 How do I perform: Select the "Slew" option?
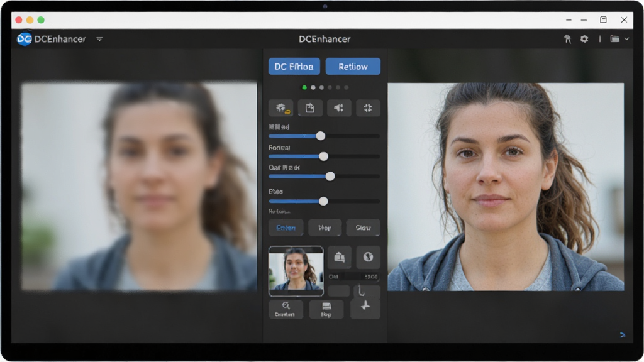click(363, 228)
